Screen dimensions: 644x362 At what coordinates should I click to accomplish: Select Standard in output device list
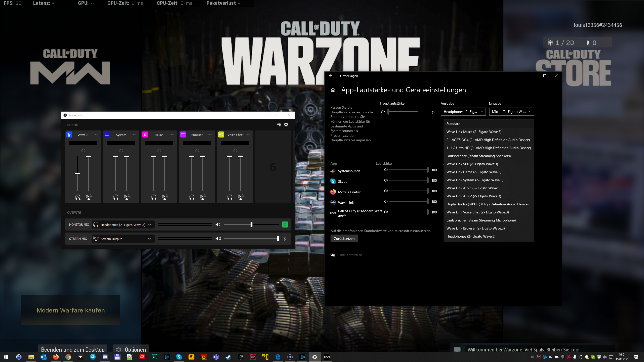(489, 124)
